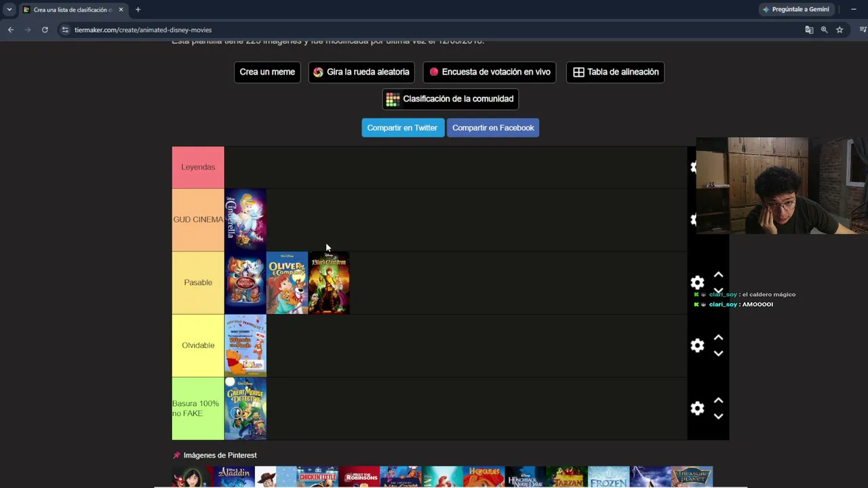View Clasificación de la comunidad
The height and width of the screenshot is (488, 868).
[x=450, y=99]
